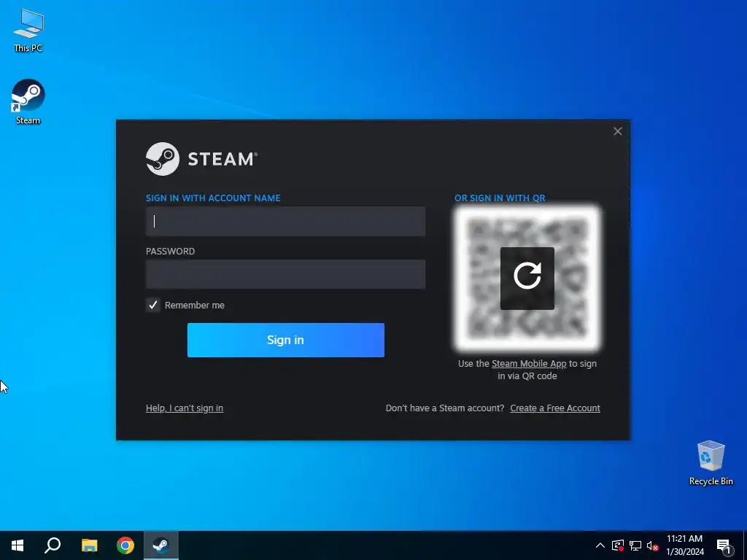747x560 pixels.
Task: Launch Google Chrome from taskbar
Action: (125, 545)
